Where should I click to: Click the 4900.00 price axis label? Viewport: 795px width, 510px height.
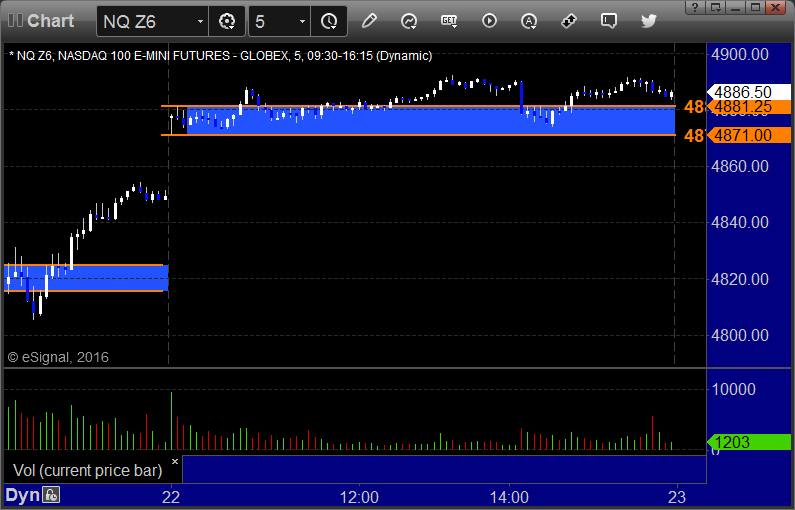(x=740, y=54)
